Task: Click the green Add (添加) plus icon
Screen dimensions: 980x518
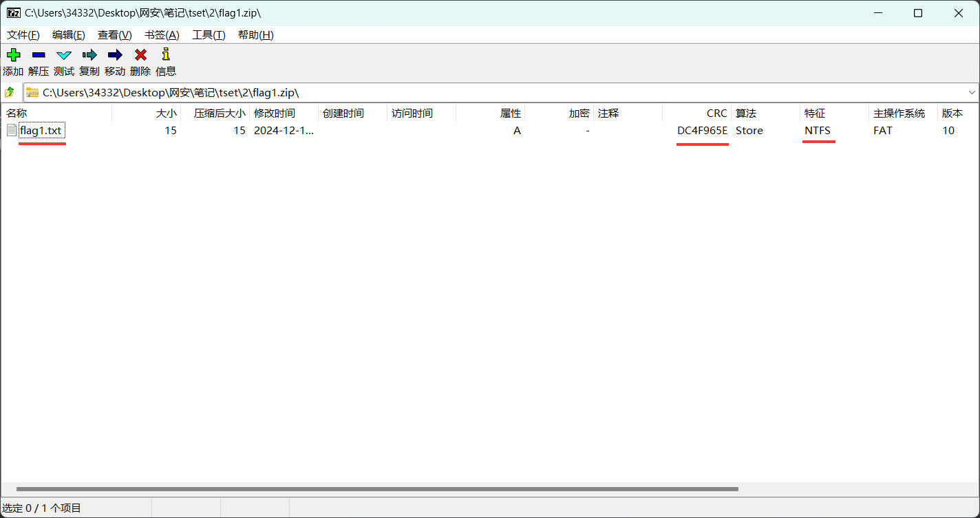Action: (x=13, y=55)
